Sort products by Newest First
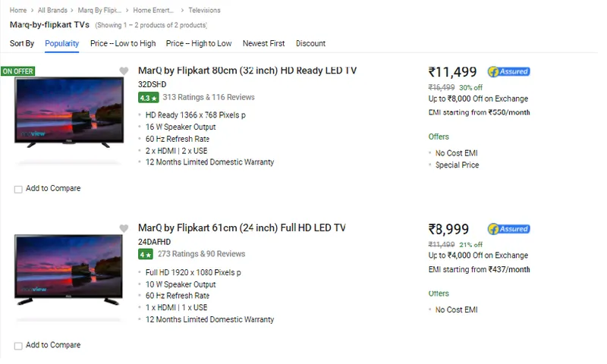 (263, 44)
